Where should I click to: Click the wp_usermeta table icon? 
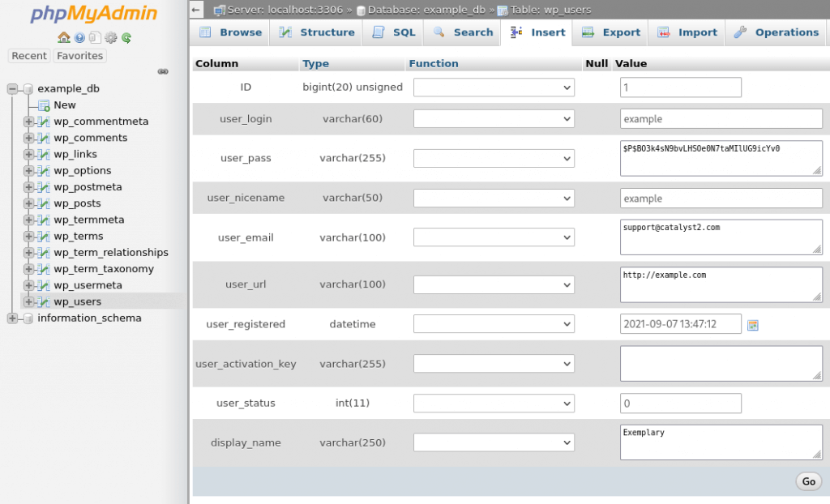(x=44, y=286)
